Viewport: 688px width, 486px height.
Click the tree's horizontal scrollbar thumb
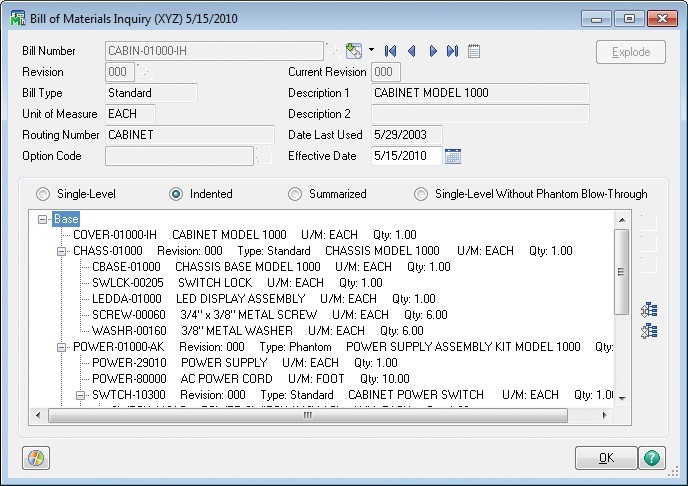(x=308, y=415)
